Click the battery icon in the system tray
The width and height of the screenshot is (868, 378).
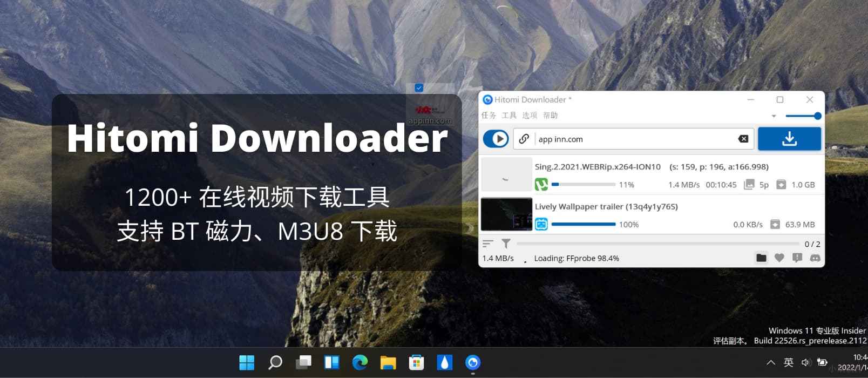pos(822,362)
